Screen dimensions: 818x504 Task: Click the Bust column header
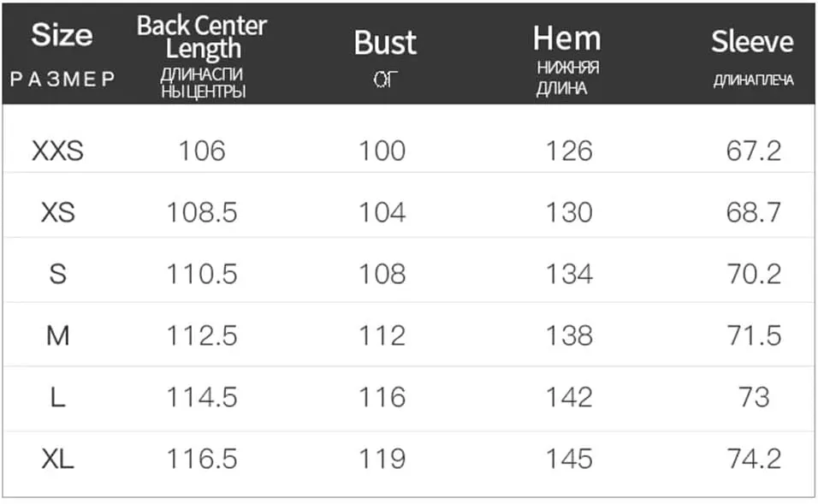point(385,43)
